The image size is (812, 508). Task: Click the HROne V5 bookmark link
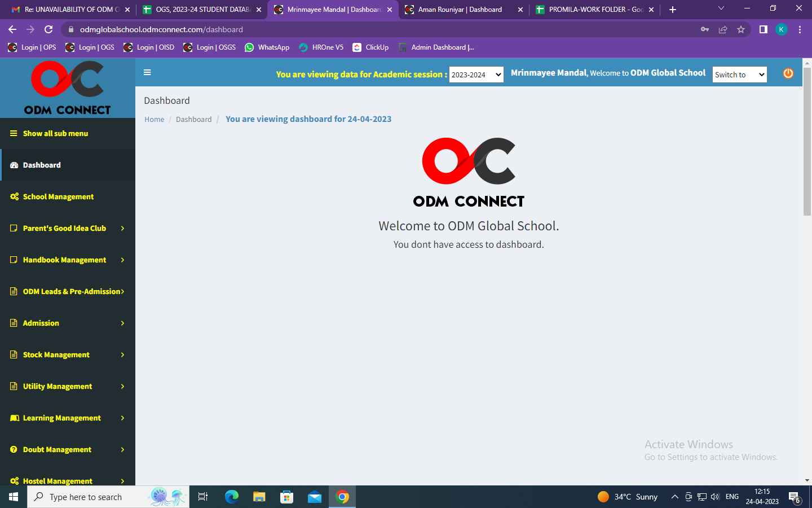[321, 47]
